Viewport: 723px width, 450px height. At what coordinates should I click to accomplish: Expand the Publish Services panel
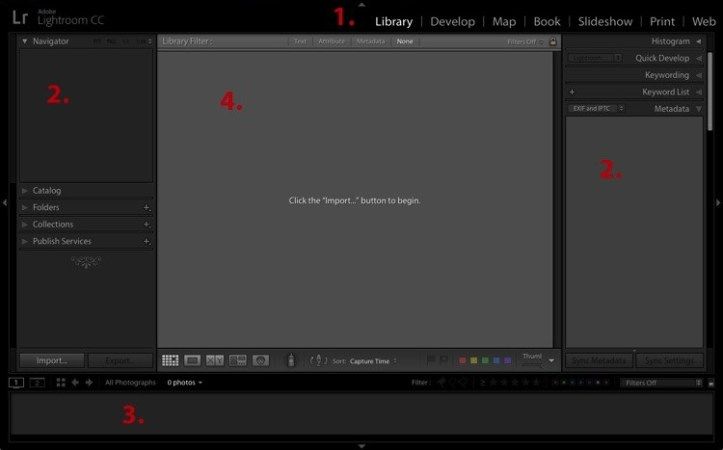[x=25, y=241]
